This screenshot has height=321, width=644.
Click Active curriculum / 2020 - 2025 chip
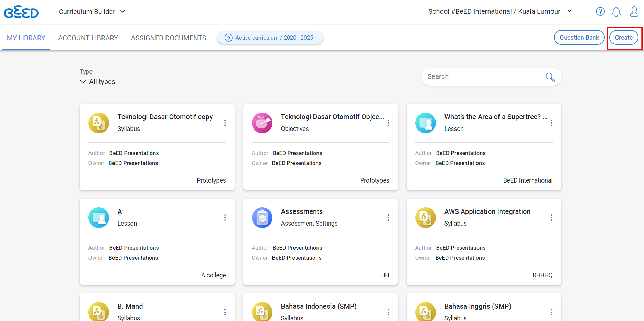click(270, 38)
